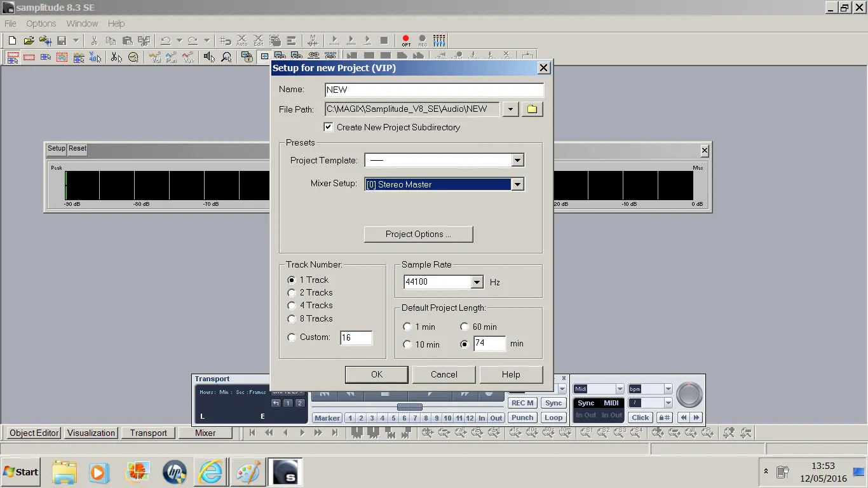This screenshot has width=868, height=488.
Task: Click the Custom track count field
Action: [356, 337]
